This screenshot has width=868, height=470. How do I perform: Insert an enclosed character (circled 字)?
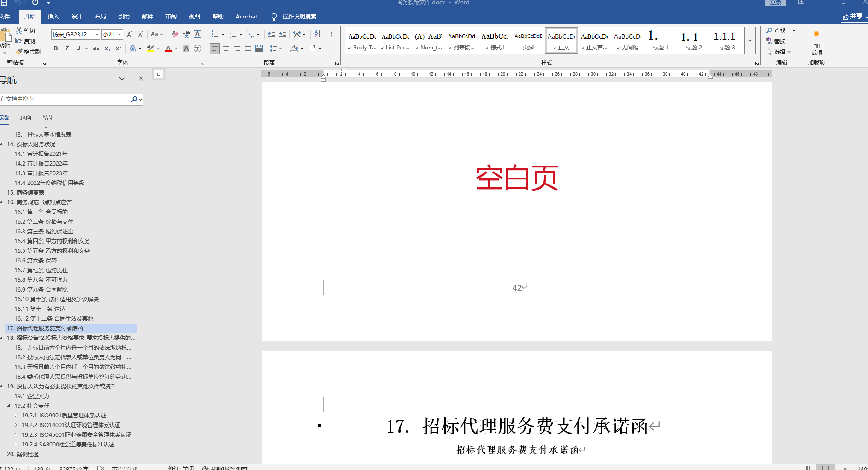(197, 48)
